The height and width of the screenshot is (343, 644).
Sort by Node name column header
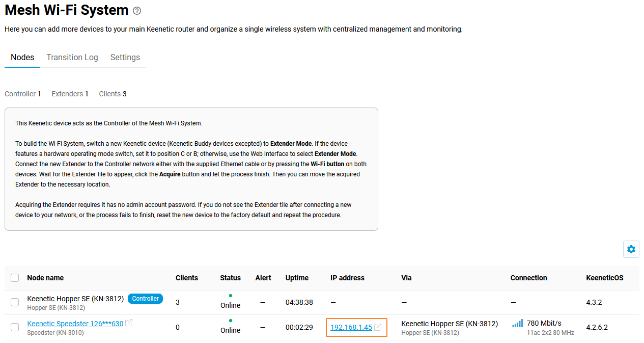45,278
